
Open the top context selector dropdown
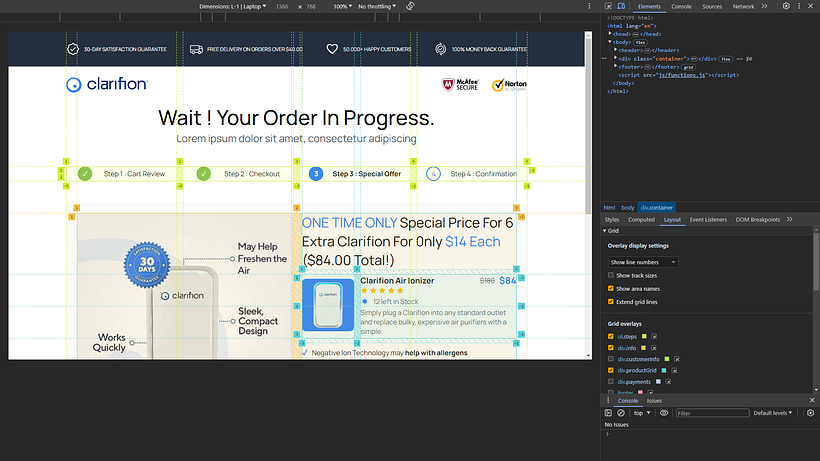[642, 413]
